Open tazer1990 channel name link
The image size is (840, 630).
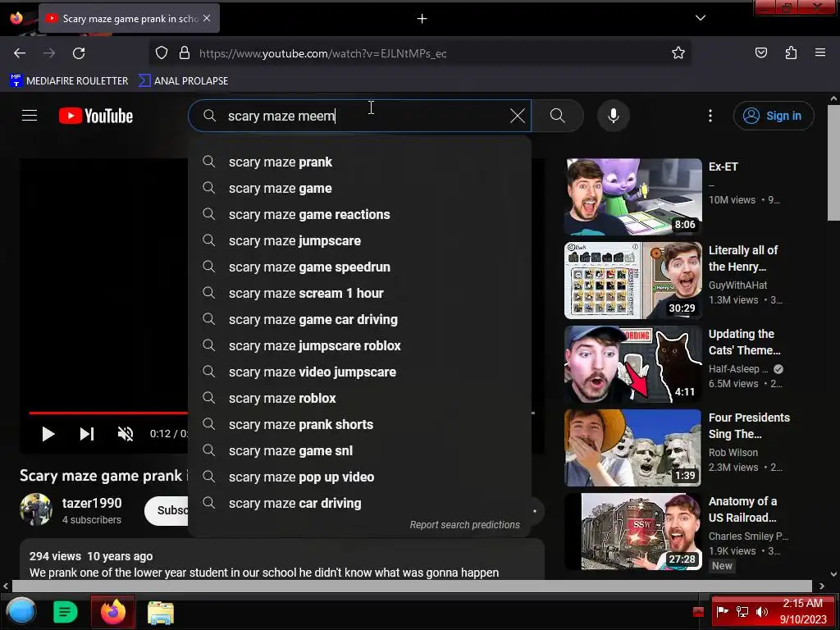(x=92, y=503)
